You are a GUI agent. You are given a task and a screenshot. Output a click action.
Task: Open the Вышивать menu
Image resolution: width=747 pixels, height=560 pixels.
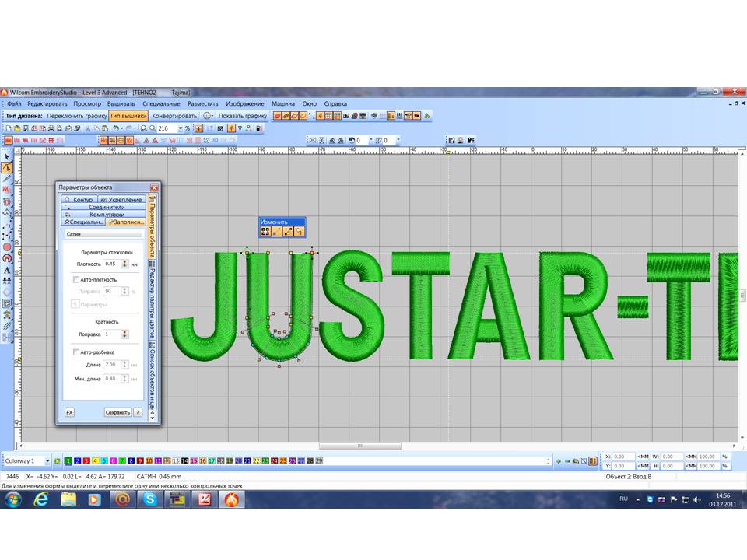[x=121, y=103]
